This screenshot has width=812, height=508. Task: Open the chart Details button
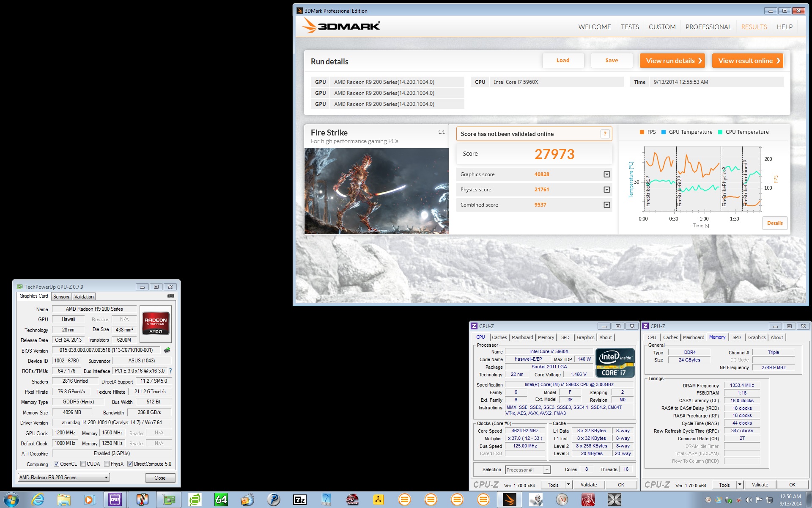point(775,223)
